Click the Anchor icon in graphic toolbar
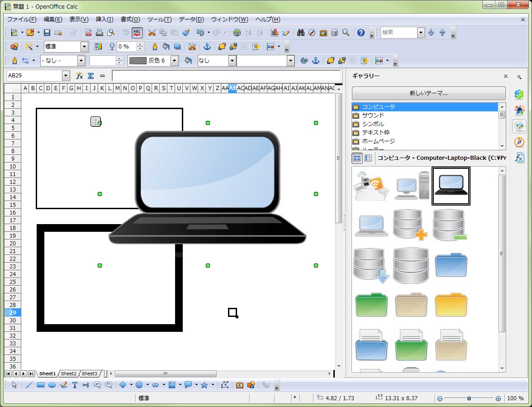 207,47
